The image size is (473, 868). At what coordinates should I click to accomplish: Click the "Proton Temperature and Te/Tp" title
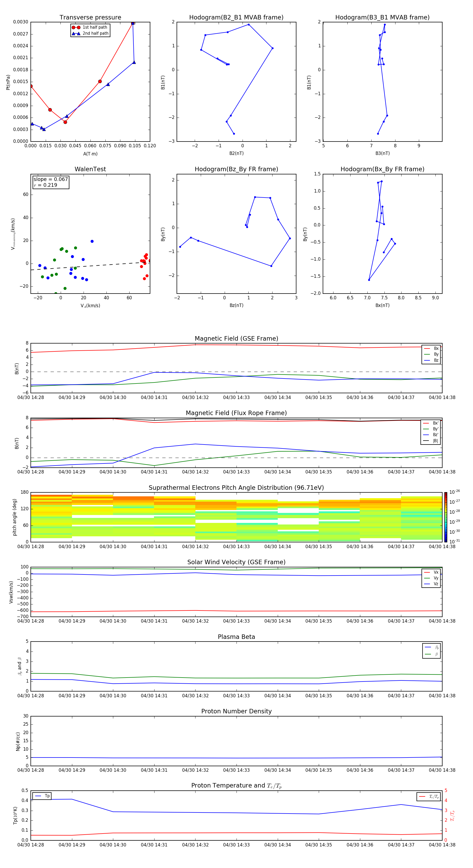(236, 786)
